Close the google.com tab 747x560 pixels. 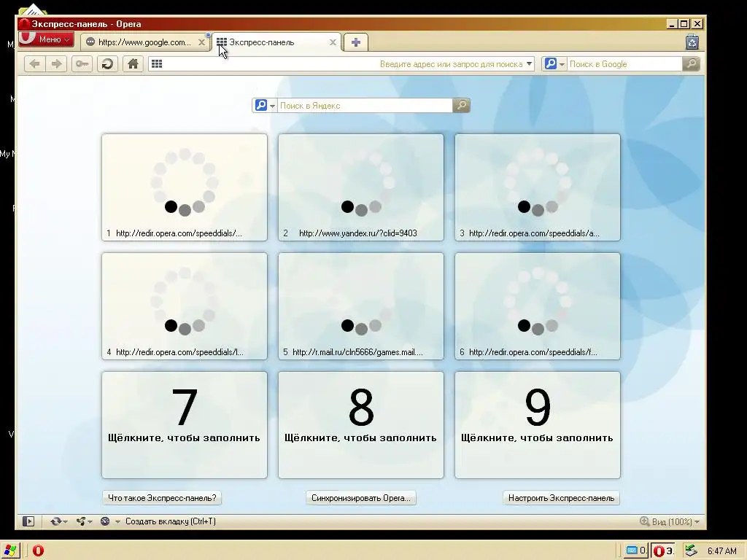click(x=201, y=42)
